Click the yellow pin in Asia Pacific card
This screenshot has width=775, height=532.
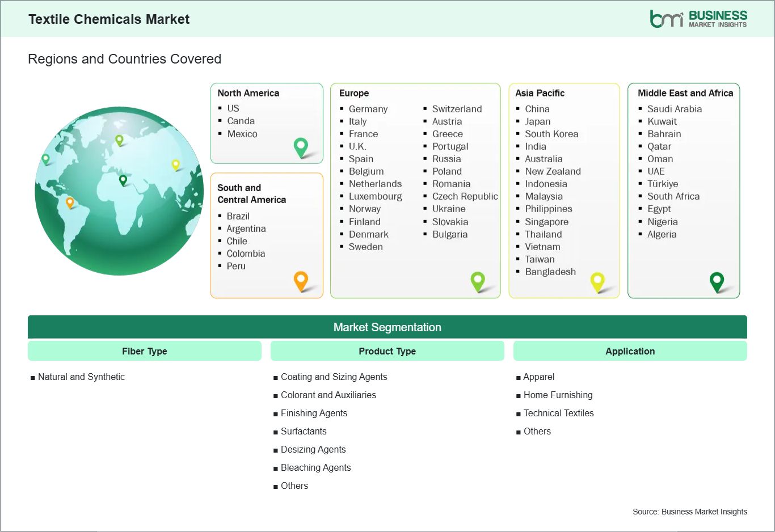tap(597, 281)
